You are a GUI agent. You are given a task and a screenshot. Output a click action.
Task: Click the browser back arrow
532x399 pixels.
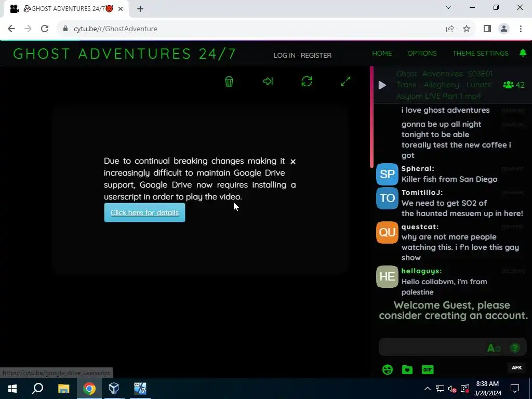(11, 29)
